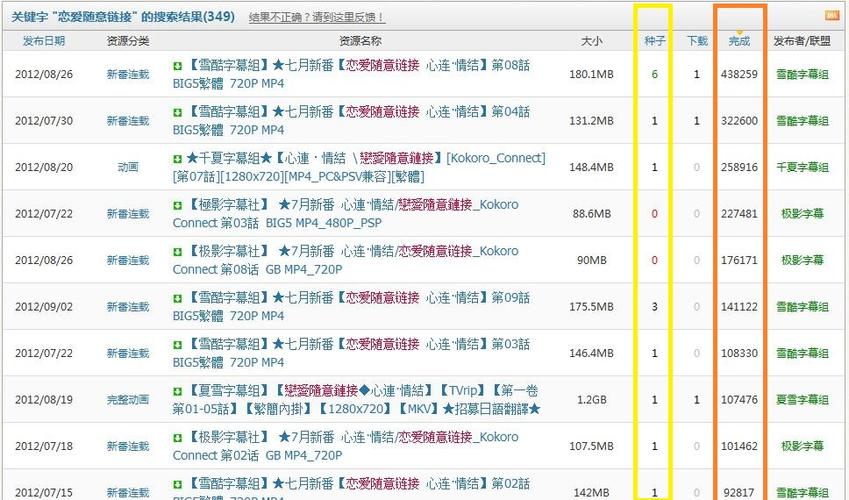Viewport: 849px width, 500px height.
Task: Click the date 2012/09/02
Action: (44, 307)
